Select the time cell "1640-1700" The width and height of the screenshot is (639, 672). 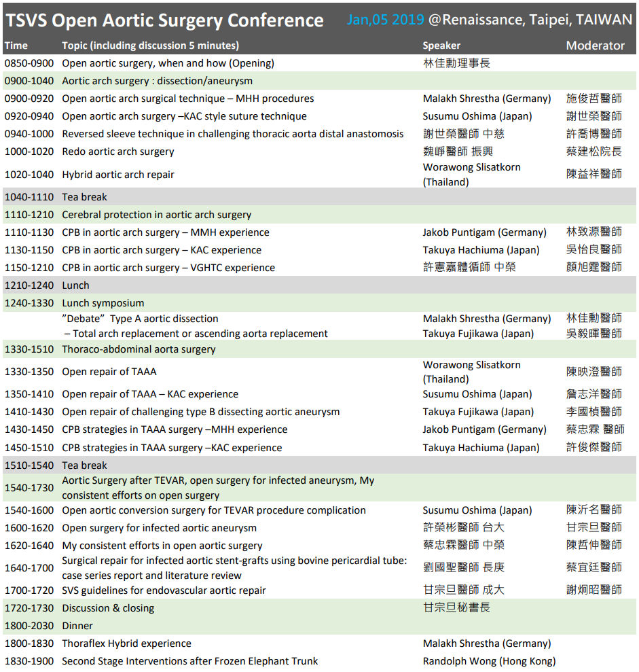(29, 568)
